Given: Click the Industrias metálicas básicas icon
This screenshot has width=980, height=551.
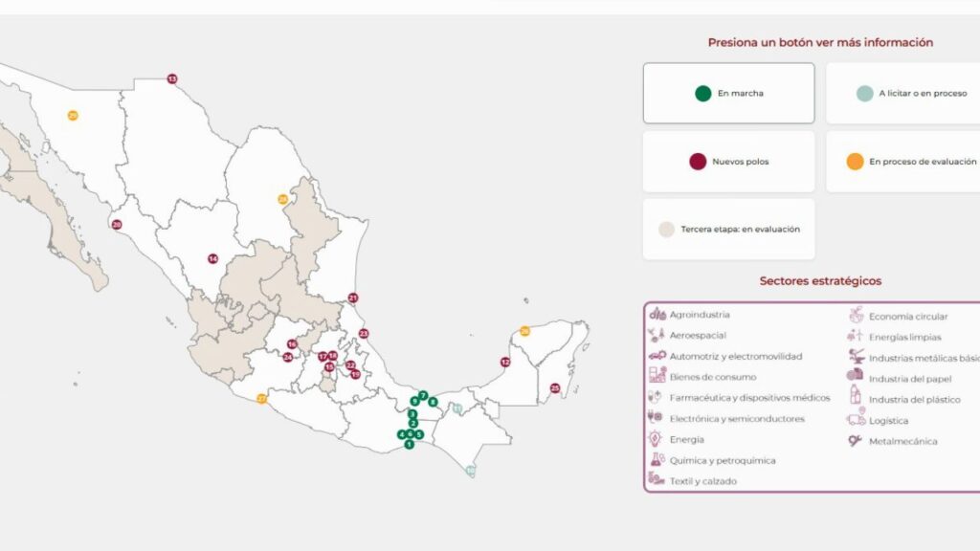Looking at the screenshot, I should point(857,356).
